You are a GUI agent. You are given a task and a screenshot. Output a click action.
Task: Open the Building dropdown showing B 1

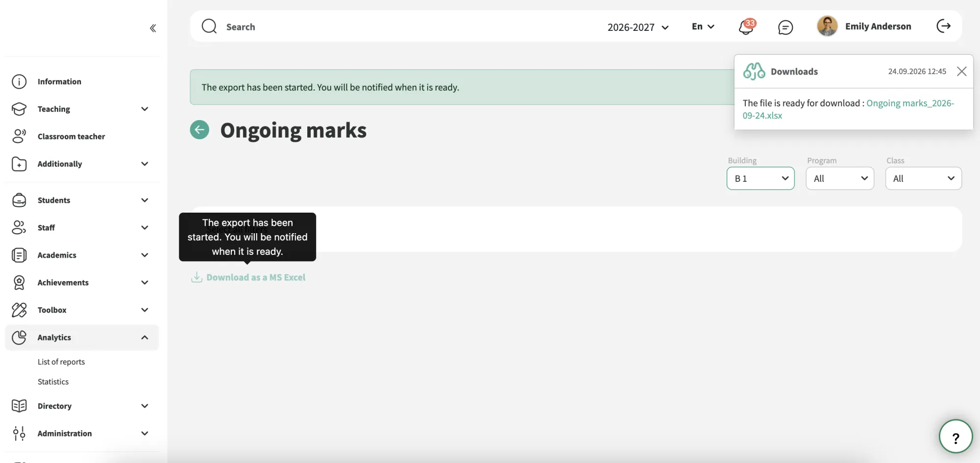[760, 178]
